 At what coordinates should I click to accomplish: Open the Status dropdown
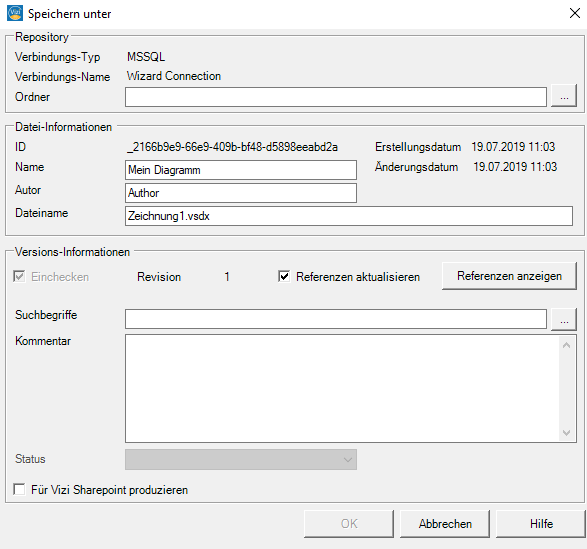click(x=241, y=459)
